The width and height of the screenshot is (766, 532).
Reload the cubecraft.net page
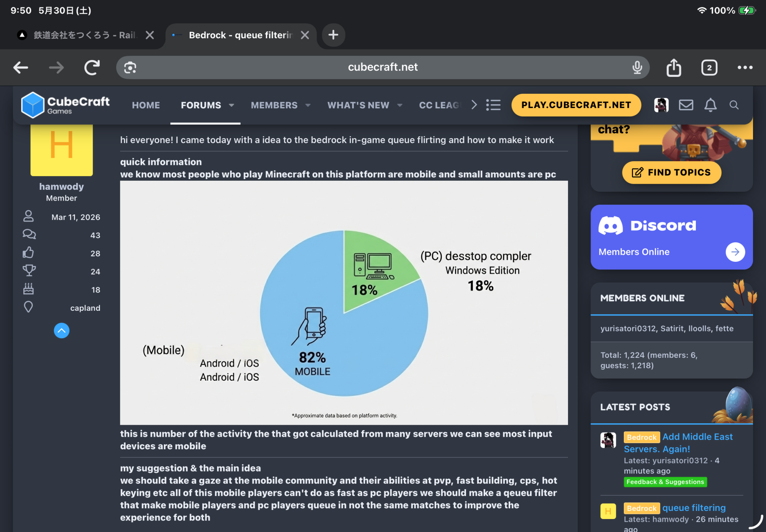92,68
